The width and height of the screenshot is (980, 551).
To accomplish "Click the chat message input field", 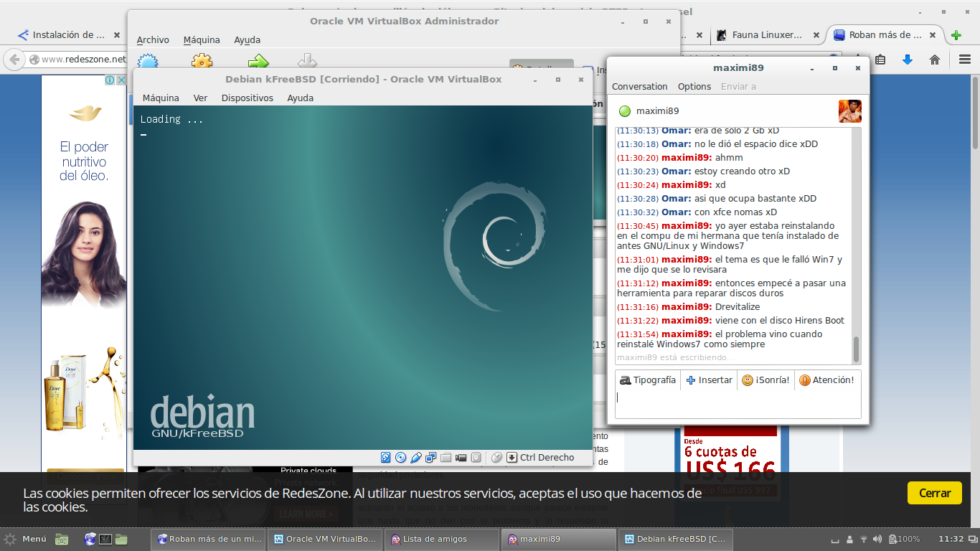I will (x=738, y=405).
